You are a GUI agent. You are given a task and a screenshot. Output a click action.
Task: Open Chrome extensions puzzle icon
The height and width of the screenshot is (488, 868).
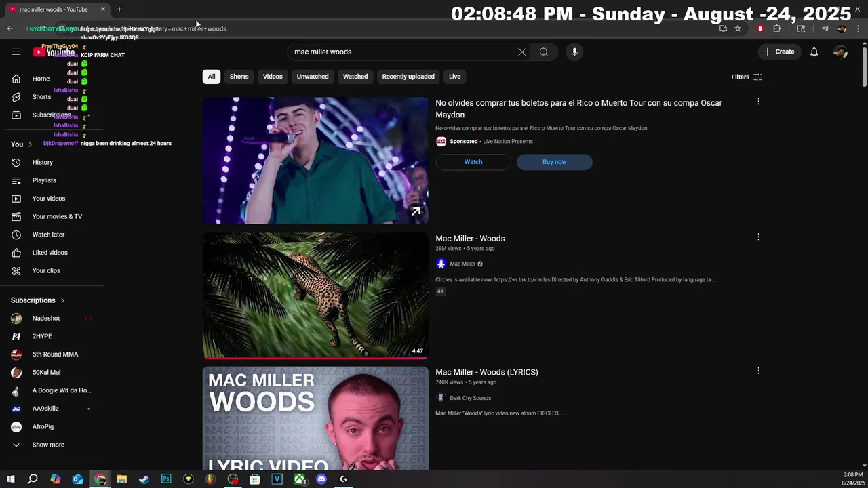tap(777, 28)
